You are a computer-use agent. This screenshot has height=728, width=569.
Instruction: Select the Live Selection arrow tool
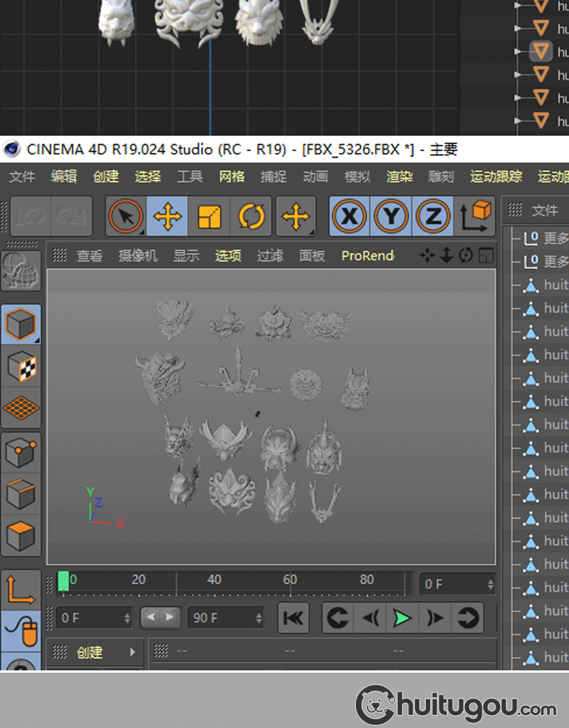(x=126, y=216)
